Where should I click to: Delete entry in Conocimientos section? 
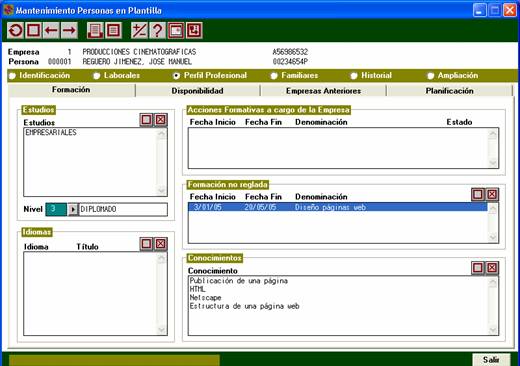pos(492,268)
